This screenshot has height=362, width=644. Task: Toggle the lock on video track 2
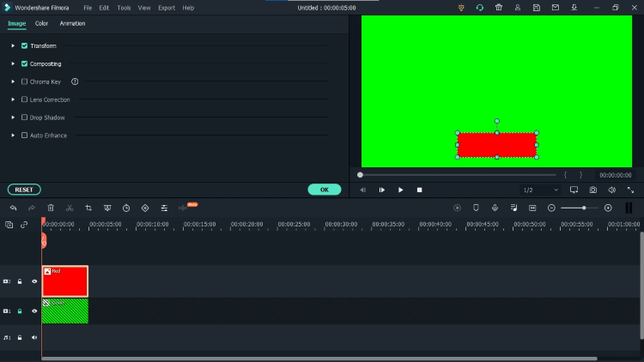coord(20,281)
